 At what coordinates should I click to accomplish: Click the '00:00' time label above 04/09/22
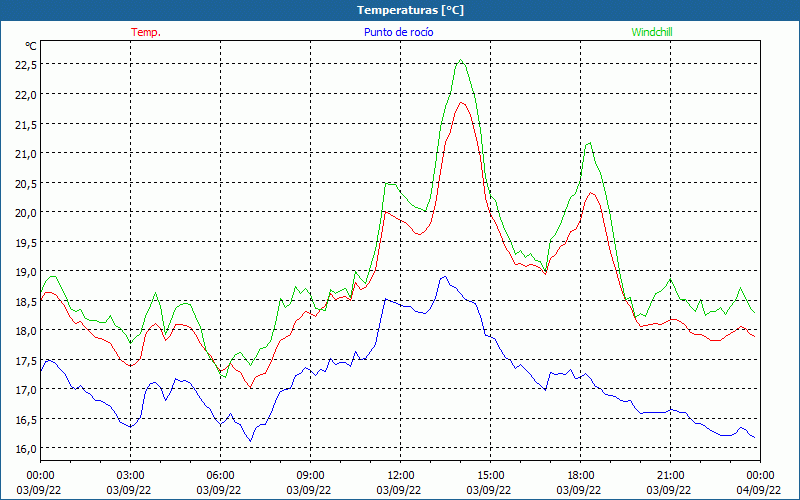coord(760,476)
